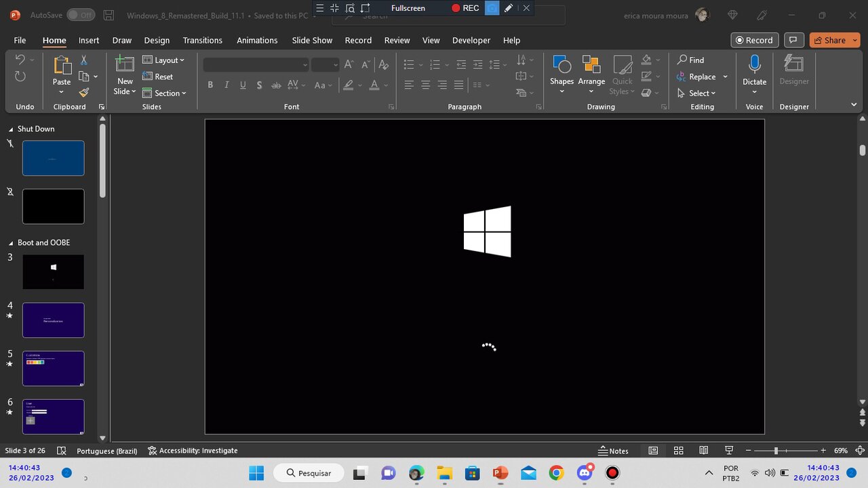This screenshot has height=488, width=868.
Task: Open the Shapes gallery
Action: coord(561,75)
